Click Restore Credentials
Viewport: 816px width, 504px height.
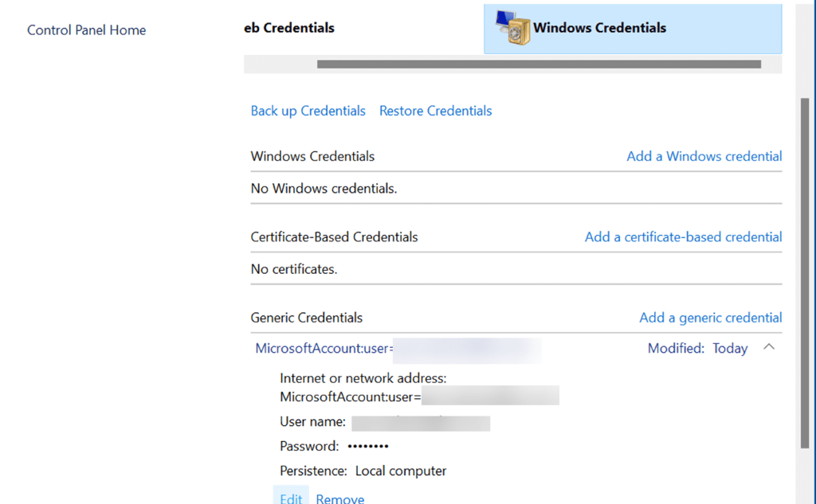[435, 111]
